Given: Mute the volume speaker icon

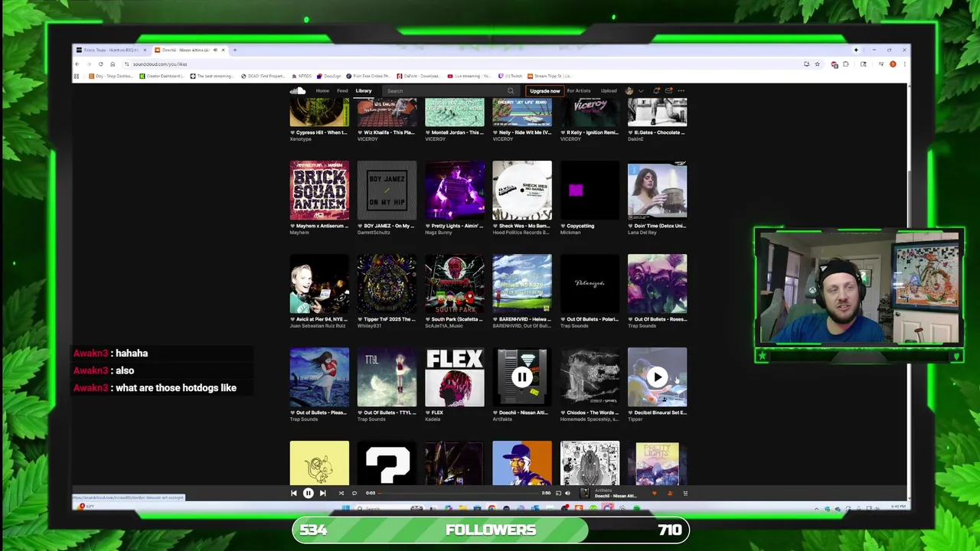Looking at the screenshot, I should pos(567,493).
